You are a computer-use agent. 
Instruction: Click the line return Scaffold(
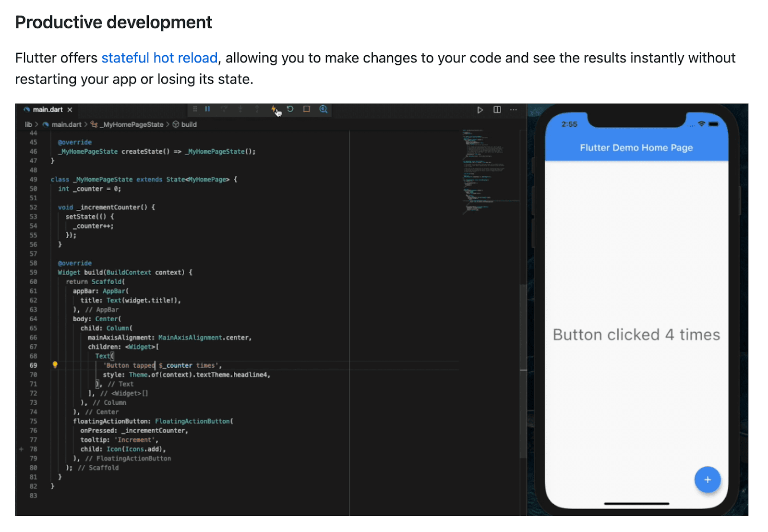pyautogui.click(x=96, y=282)
